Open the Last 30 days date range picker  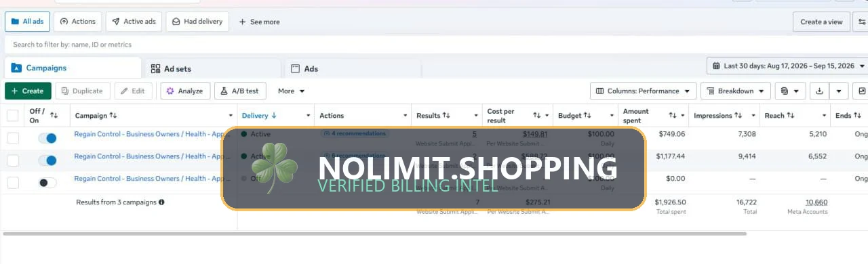(787, 66)
